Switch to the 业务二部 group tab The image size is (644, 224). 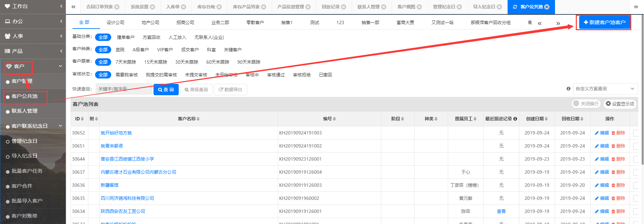[220, 22]
